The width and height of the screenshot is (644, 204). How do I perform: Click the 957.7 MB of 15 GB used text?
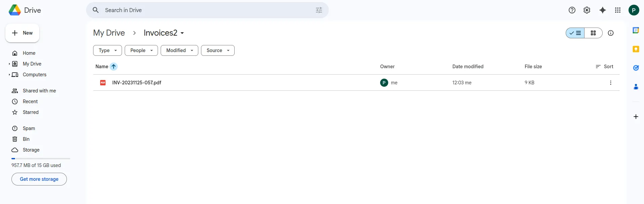tap(36, 165)
